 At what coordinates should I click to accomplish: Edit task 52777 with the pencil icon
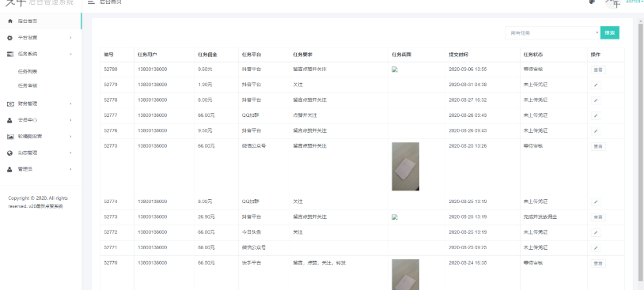(x=596, y=115)
